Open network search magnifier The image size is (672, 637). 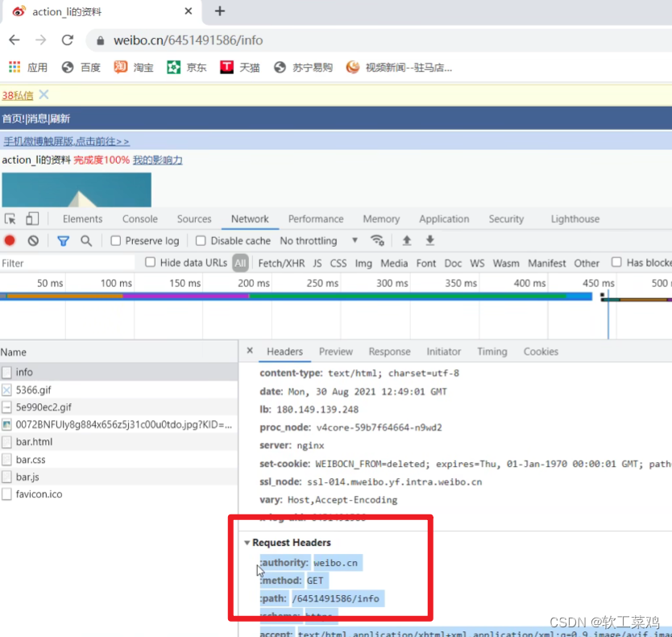[86, 241]
